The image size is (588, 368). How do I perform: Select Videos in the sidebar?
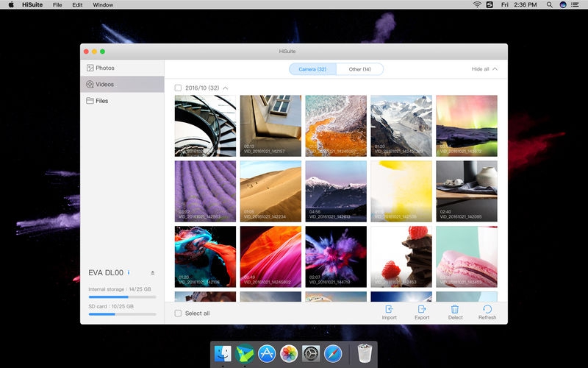[104, 84]
